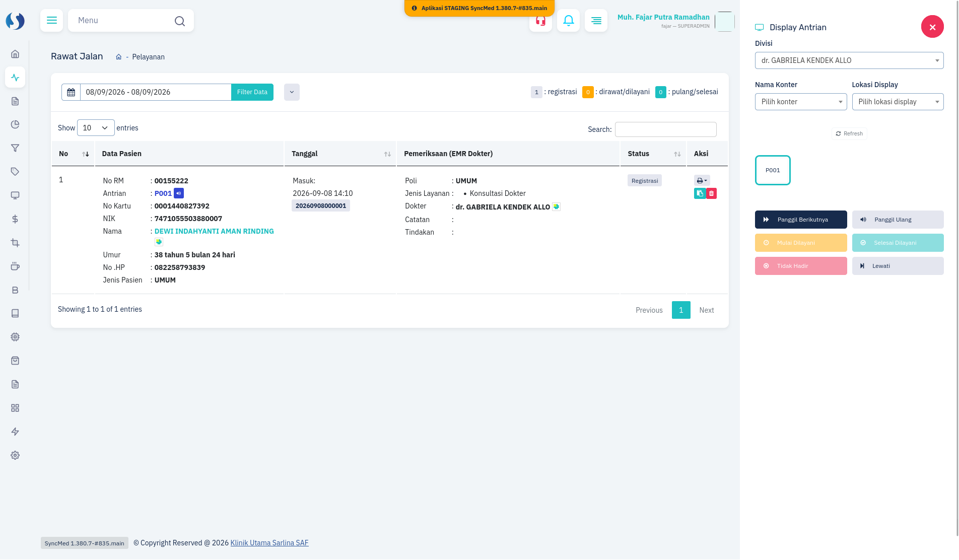This screenshot has width=959, height=560.
Task: Open the print dropdown in Aksi column
Action: (x=702, y=181)
